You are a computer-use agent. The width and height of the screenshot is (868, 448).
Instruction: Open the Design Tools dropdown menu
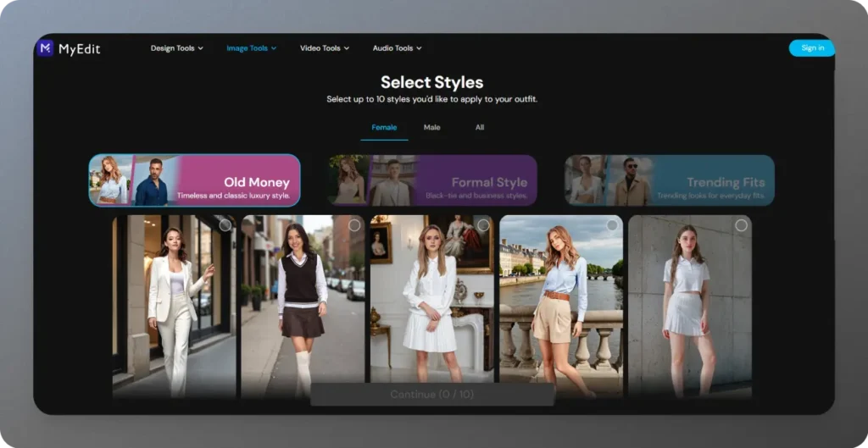pyautogui.click(x=177, y=48)
